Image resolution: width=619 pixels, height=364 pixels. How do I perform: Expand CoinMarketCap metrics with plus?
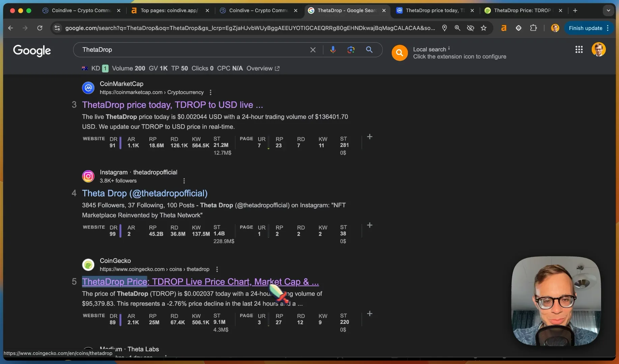click(370, 136)
